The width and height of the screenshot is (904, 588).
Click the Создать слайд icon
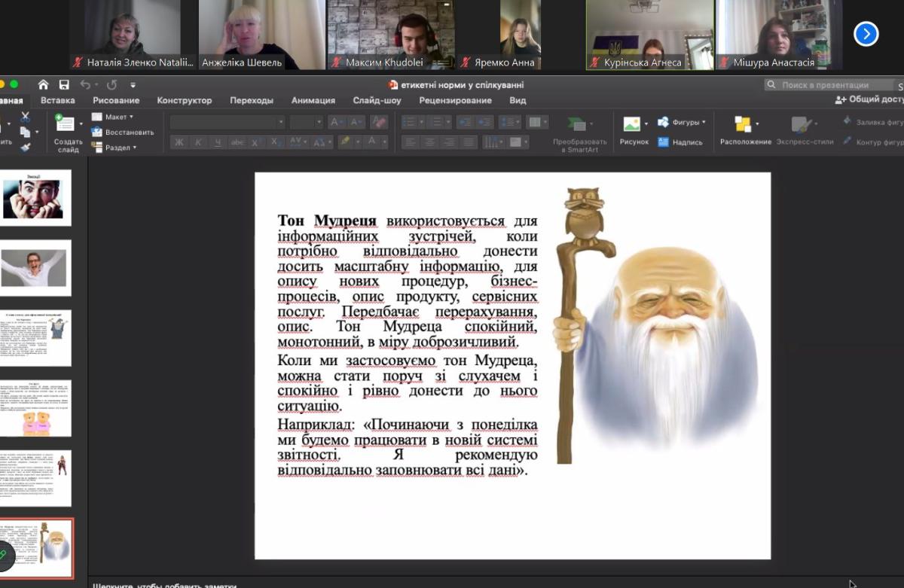click(66, 123)
